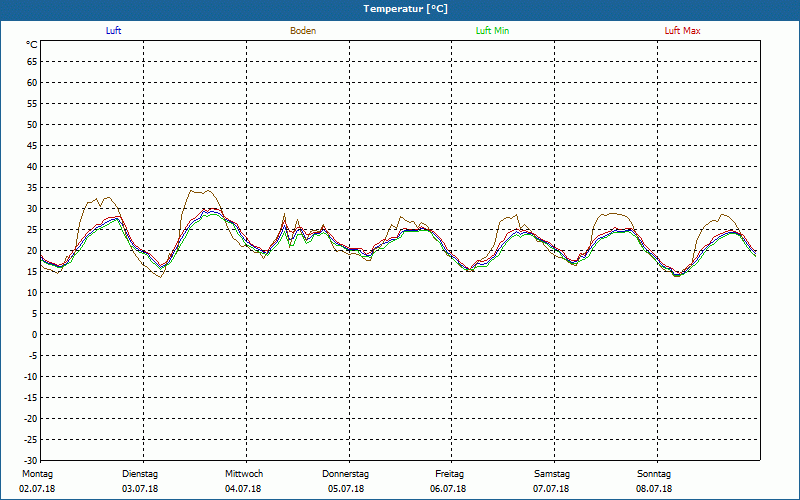Click the date 06.07.18

coord(448,489)
